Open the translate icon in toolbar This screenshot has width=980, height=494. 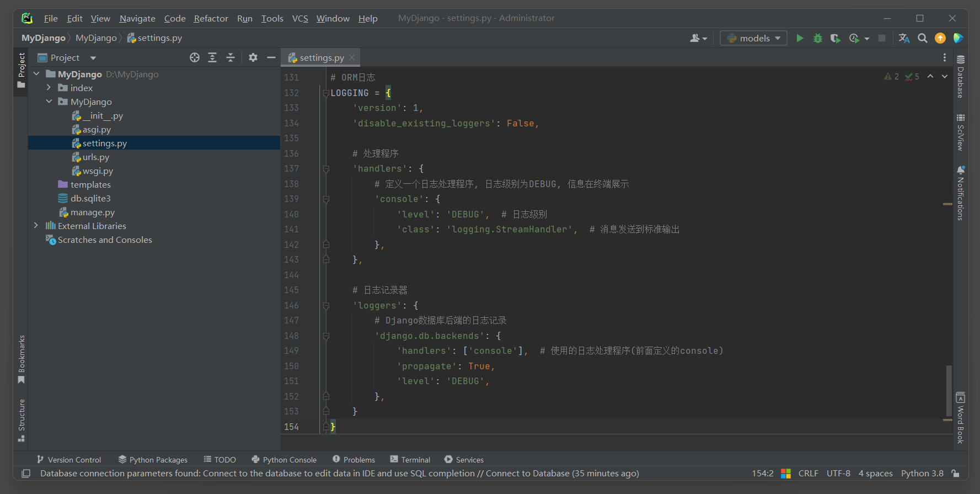[904, 38]
